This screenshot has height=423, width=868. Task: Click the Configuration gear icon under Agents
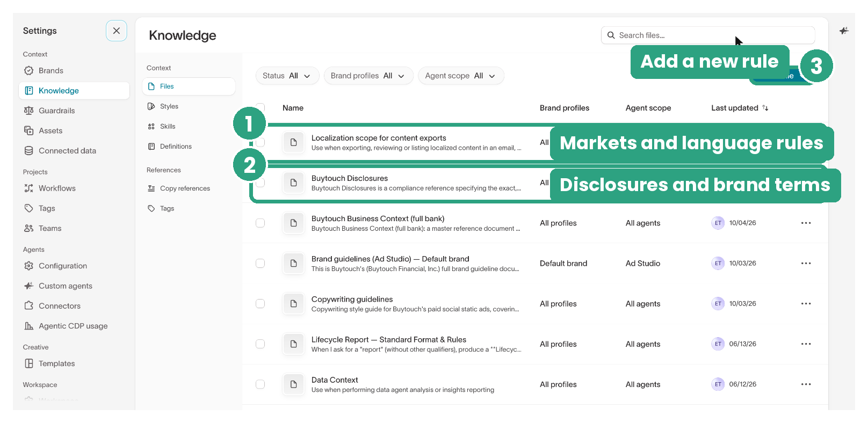click(29, 266)
